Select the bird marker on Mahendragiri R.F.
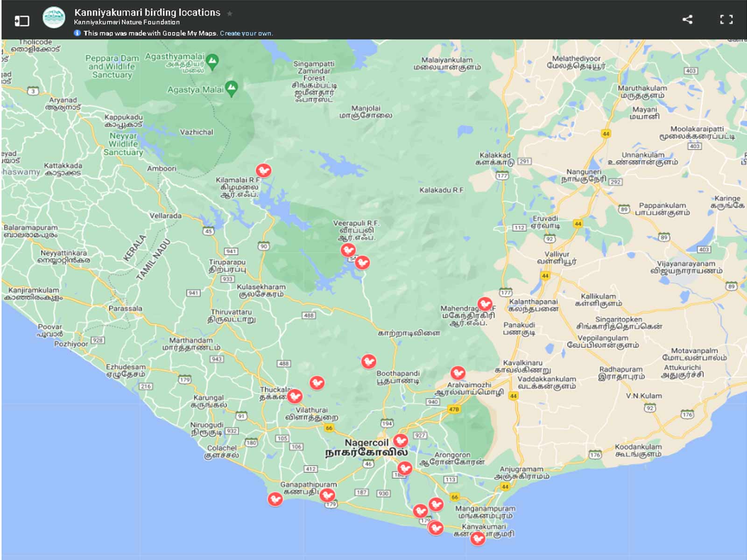Screen dimensions: 747x560 [x=485, y=304]
